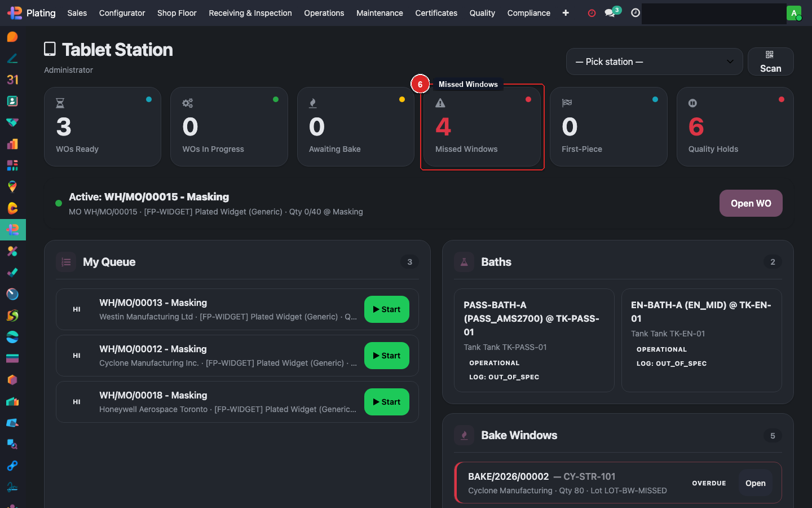Open the chat messages icon with badge
Image resolution: width=812 pixels, height=508 pixels.
(x=610, y=13)
